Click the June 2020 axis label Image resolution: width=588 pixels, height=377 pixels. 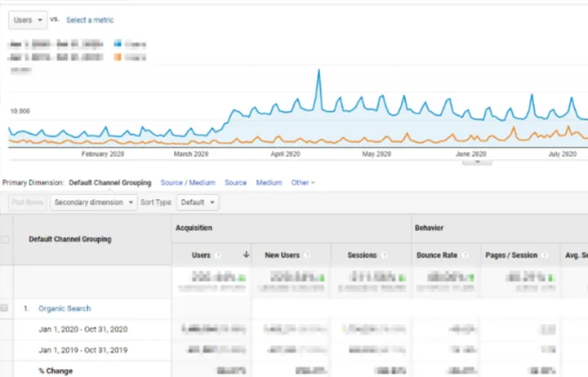471,154
